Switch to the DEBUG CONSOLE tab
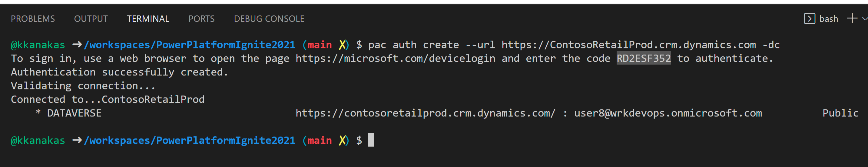 (269, 19)
